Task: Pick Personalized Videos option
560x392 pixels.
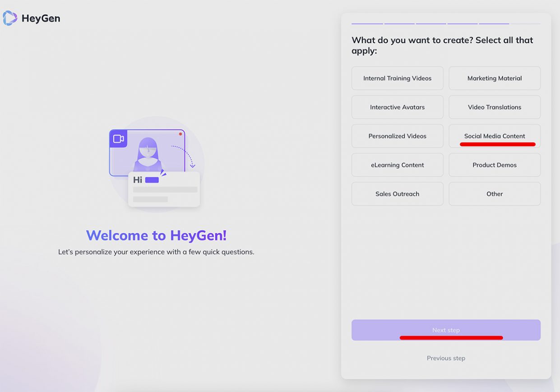Action: [397, 136]
